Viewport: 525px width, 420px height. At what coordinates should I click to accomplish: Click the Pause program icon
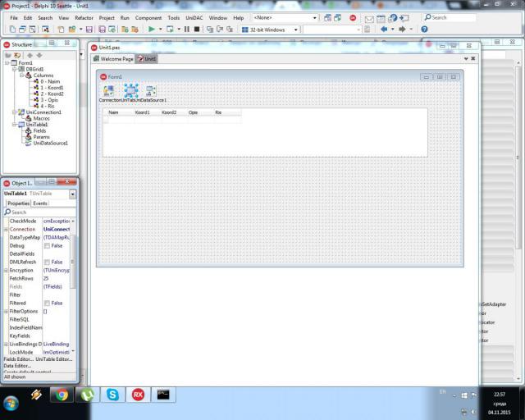coord(187,30)
